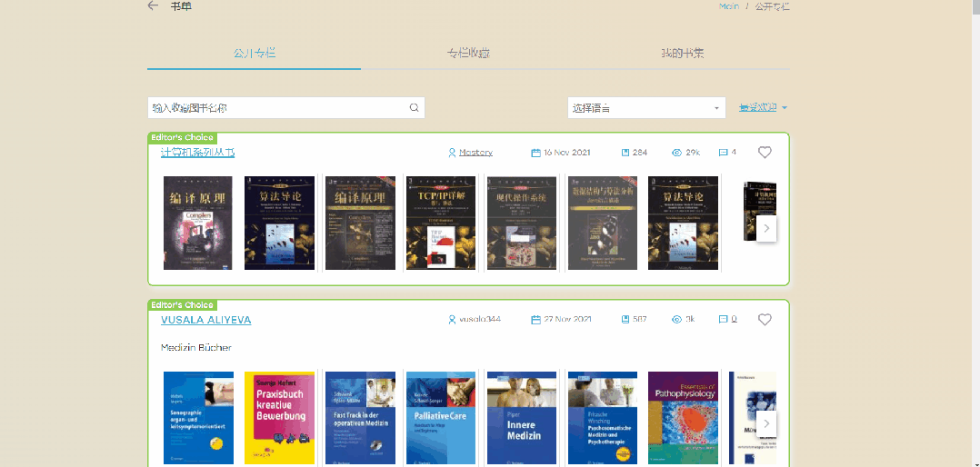
Task: Click the views eye icon showing 29k
Action: coord(676,153)
